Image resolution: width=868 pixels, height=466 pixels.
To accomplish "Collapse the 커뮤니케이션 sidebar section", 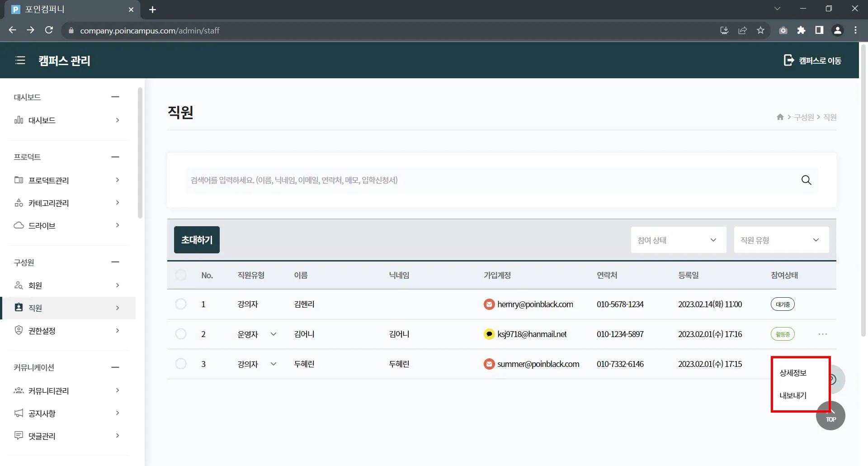I will tap(115, 367).
